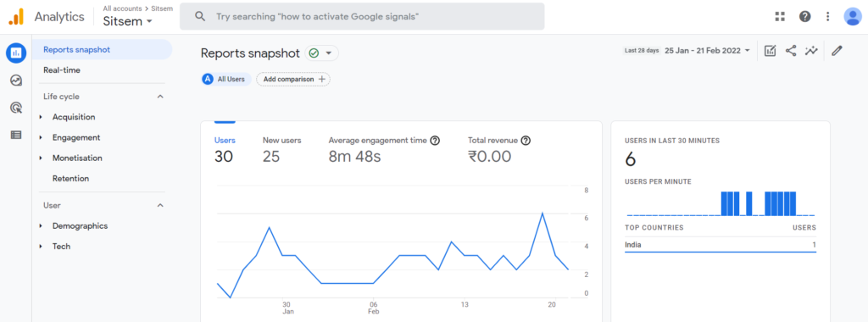Expand the Acquisition tree item
The image size is (868, 322).
74,117
